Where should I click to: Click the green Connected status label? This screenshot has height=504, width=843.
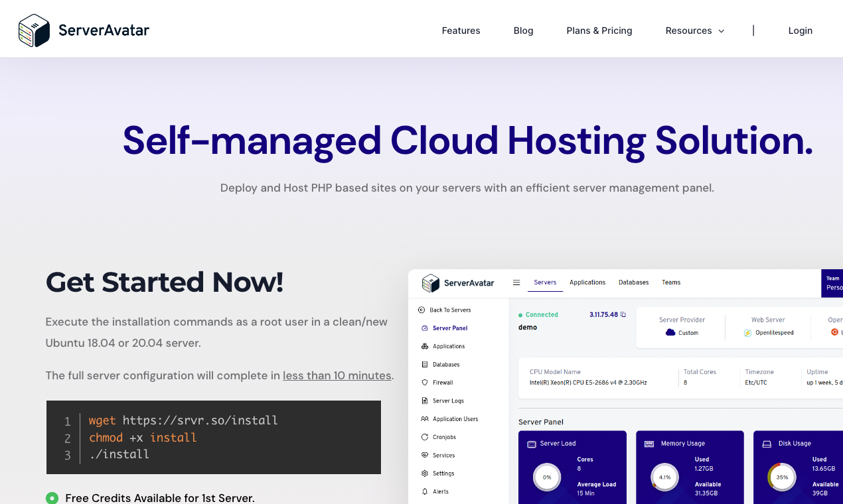point(538,315)
